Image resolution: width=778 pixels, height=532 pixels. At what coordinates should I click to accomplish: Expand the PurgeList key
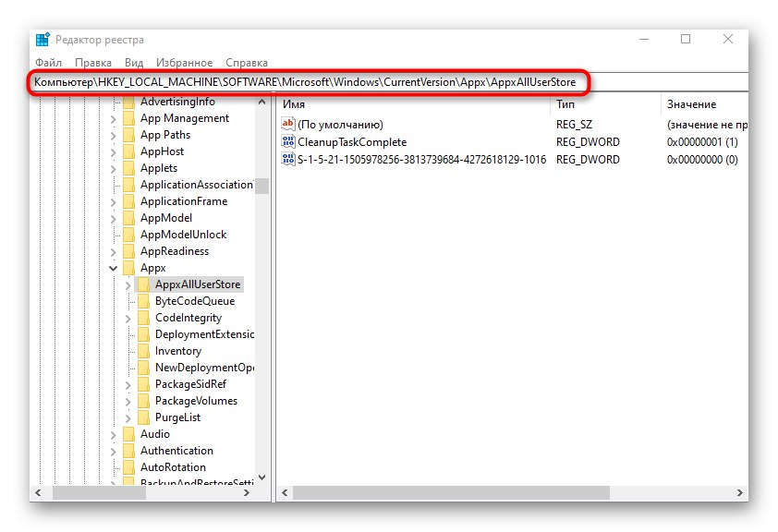tap(128, 418)
